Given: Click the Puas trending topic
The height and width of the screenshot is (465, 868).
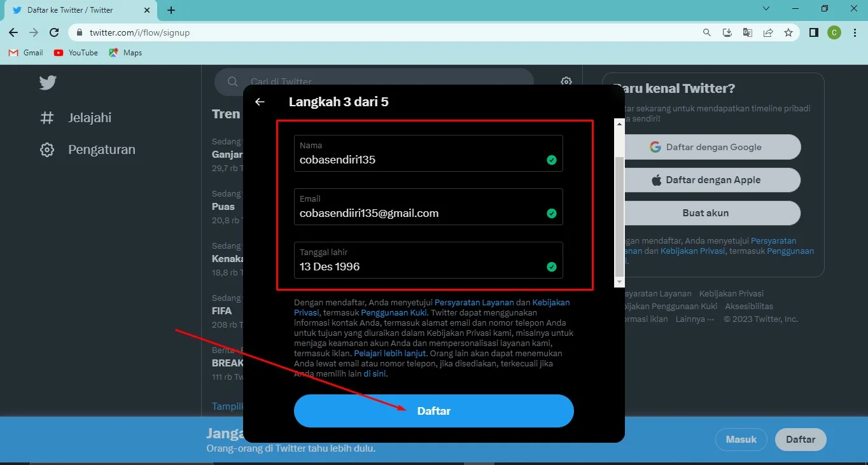Looking at the screenshot, I should [x=223, y=207].
